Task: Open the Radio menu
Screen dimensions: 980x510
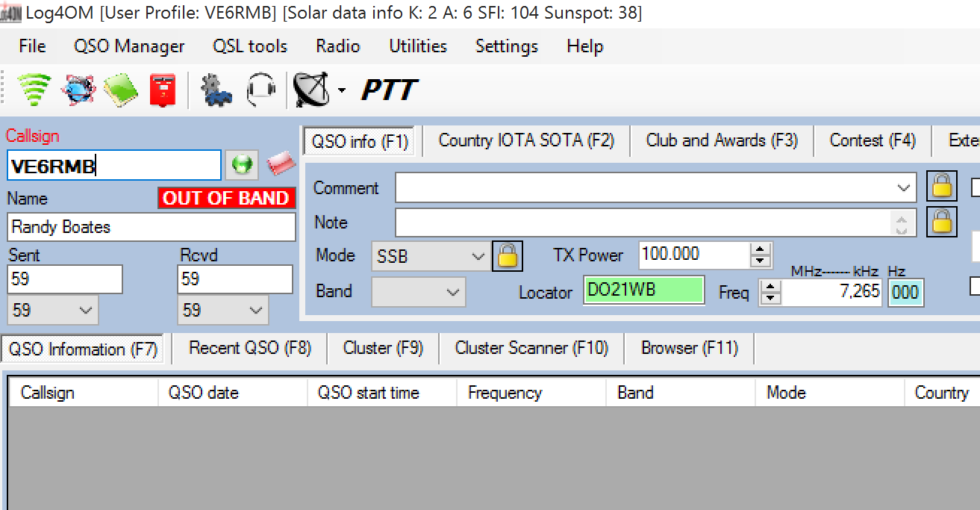Action: 338,46
